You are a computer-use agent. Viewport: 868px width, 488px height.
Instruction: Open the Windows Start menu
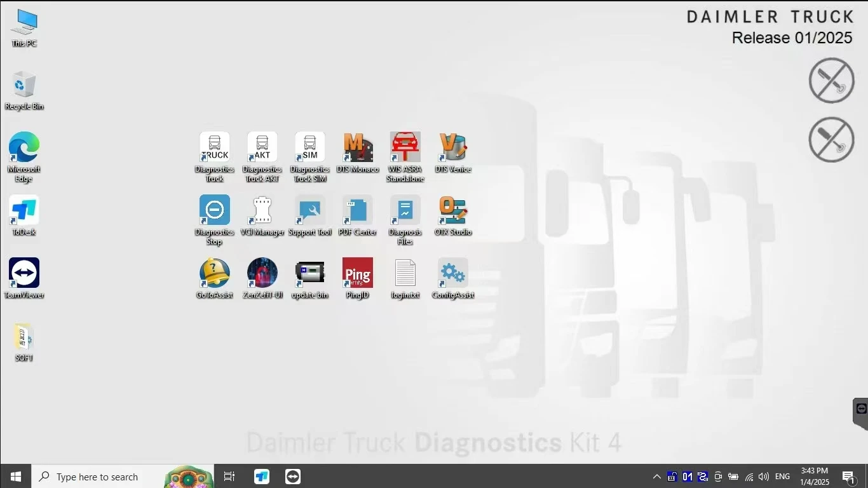point(16,477)
